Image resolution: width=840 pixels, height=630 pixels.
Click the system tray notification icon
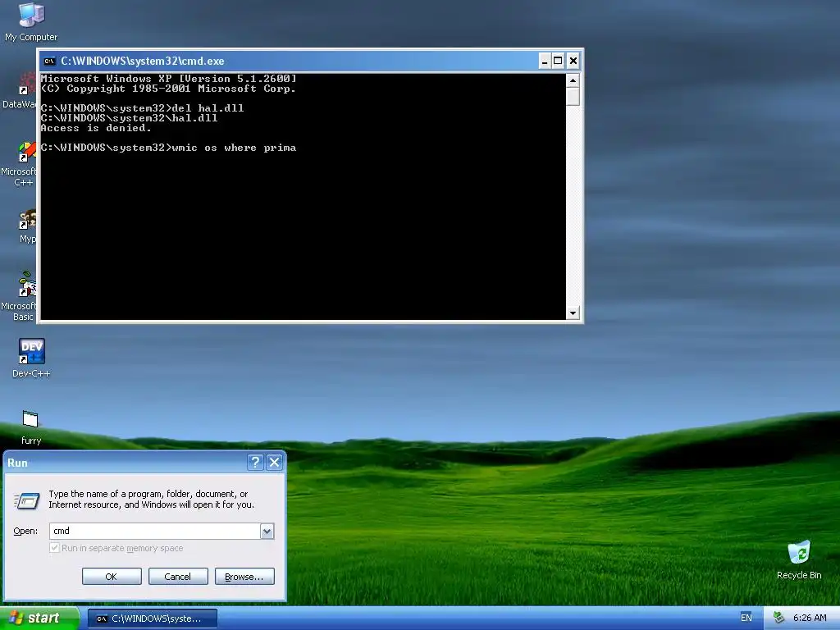click(778, 618)
